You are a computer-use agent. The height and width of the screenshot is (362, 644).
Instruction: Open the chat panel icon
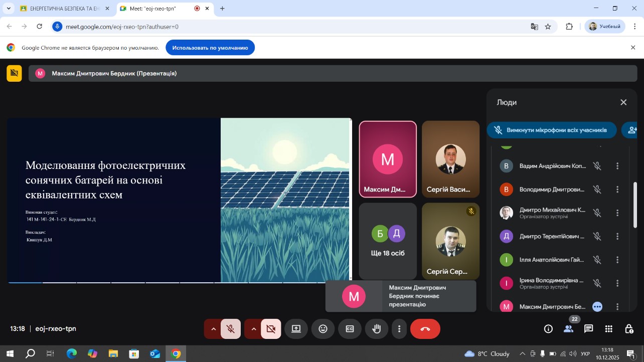pos(588,329)
